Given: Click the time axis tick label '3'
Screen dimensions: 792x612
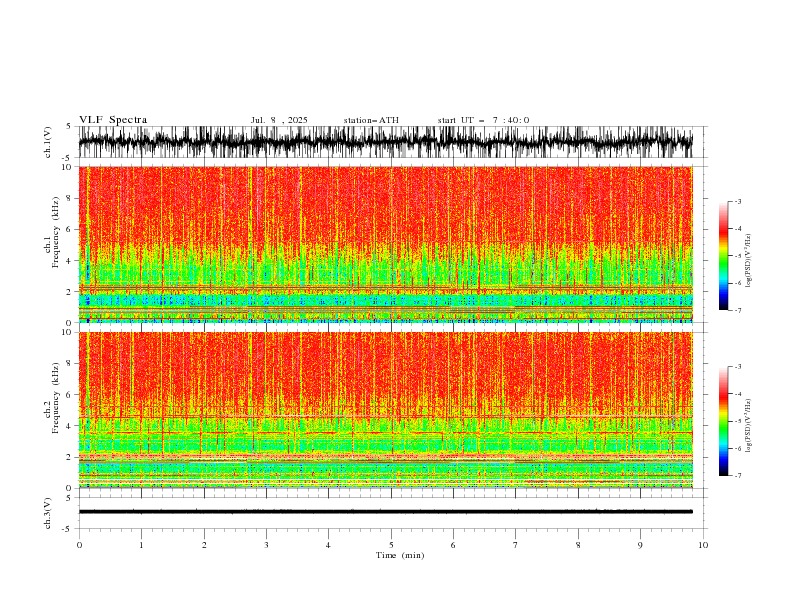Looking at the screenshot, I should pyautogui.click(x=266, y=545).
